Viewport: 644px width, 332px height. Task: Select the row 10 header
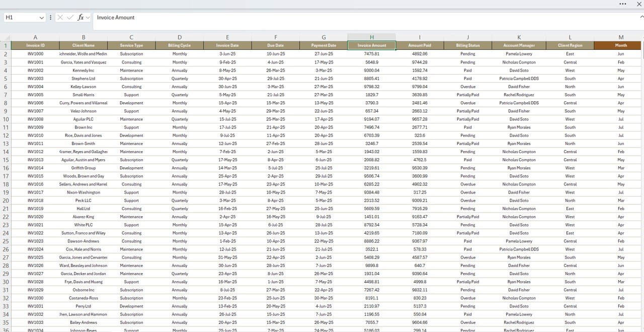6,119
